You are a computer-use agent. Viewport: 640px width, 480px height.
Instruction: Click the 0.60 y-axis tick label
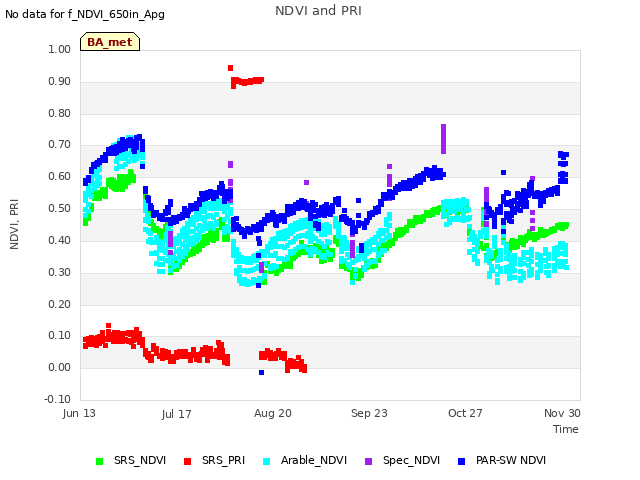click(x=60, y=176)
